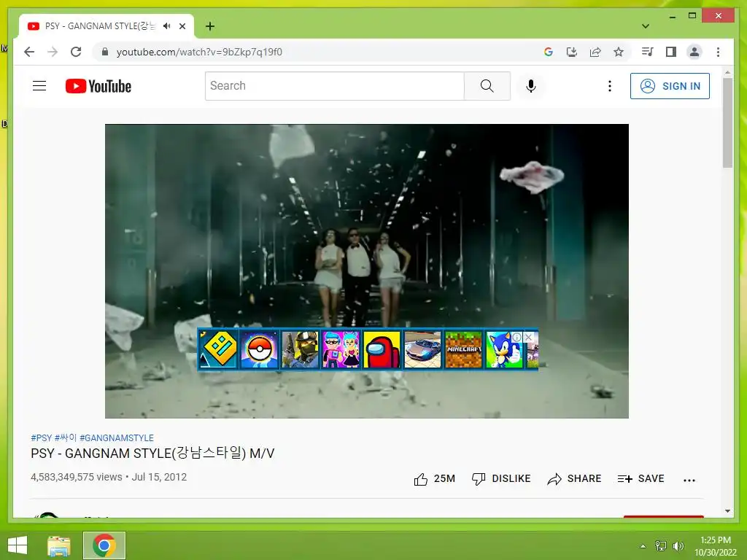Open the system volume tray icon

678,546
